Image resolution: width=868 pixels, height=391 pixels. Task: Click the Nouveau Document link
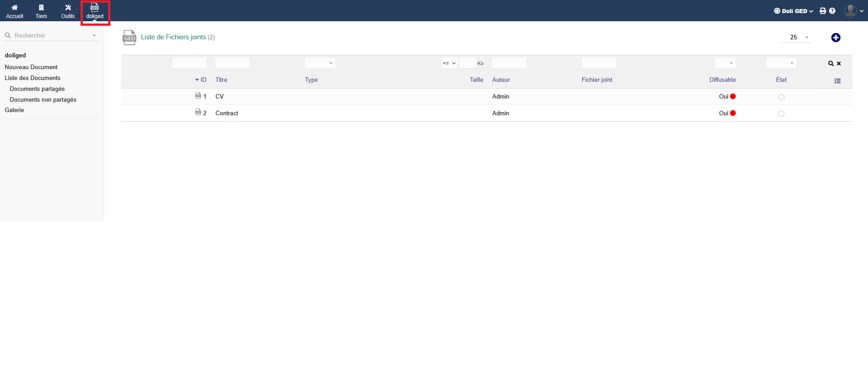[x=31, y=67]
